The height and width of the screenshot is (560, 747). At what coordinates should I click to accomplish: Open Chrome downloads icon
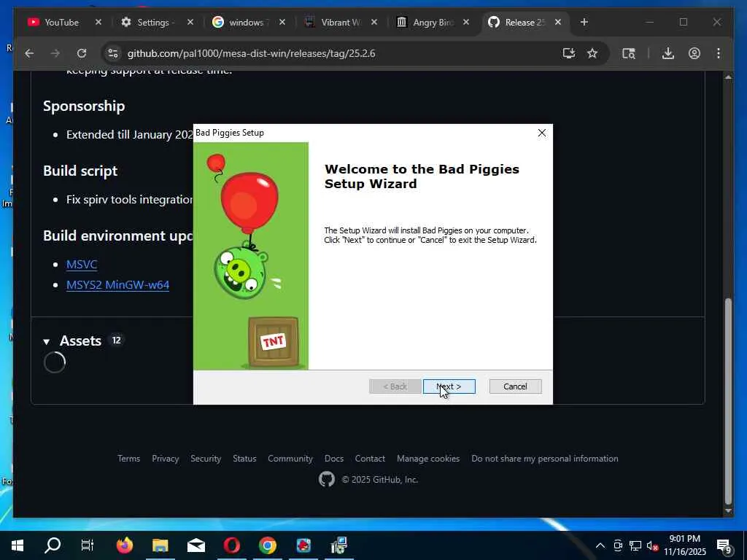click(x=668, y=53)
